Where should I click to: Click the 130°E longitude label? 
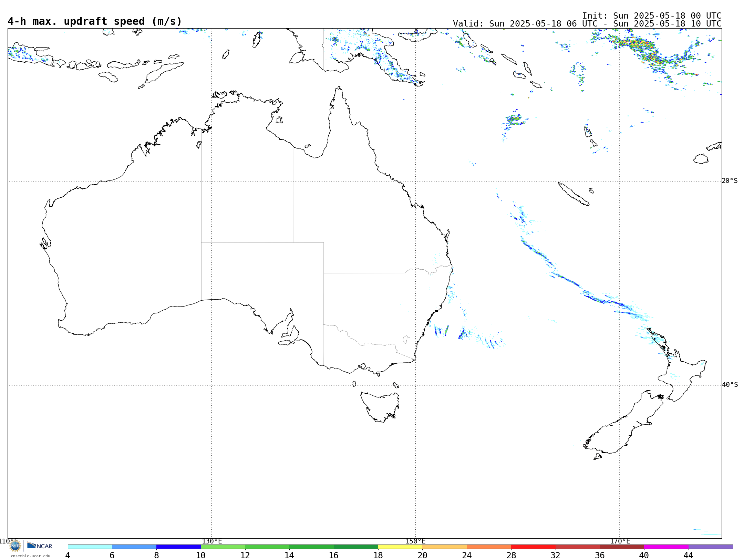(212, 541)
